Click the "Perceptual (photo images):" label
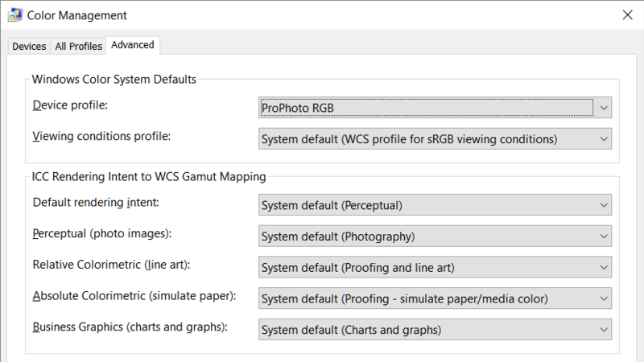The width and height of the screenshot is (644, 362). [101, 233]
